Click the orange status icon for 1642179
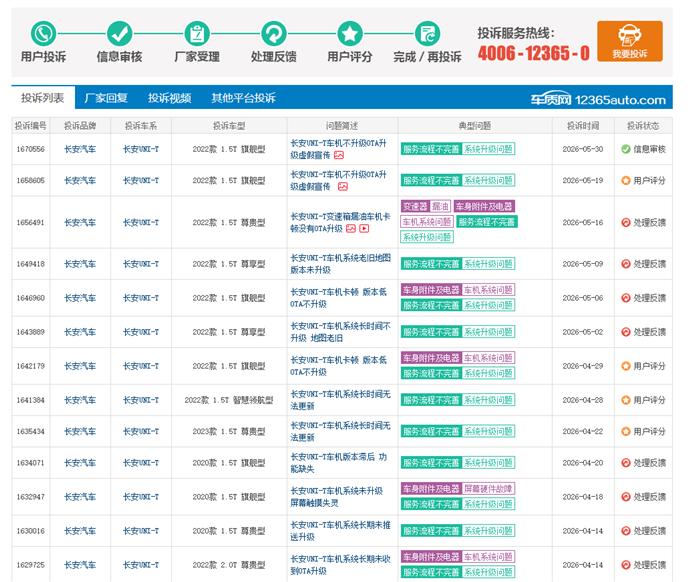Screen dimensions: 700x582 coord(625,366)
